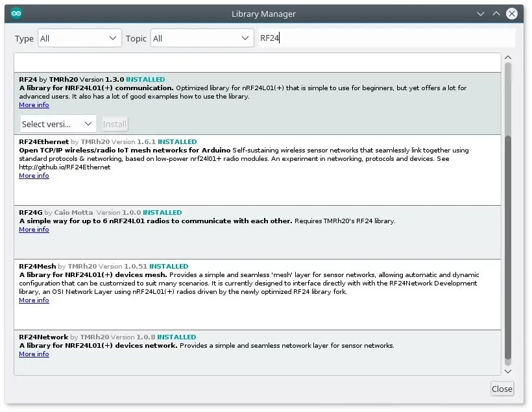Select the RF24Mesh library title

[x=38, y=266]
